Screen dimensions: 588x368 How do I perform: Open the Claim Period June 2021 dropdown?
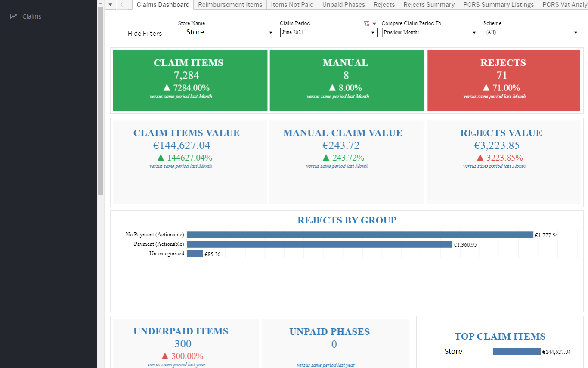pos(329,32)
